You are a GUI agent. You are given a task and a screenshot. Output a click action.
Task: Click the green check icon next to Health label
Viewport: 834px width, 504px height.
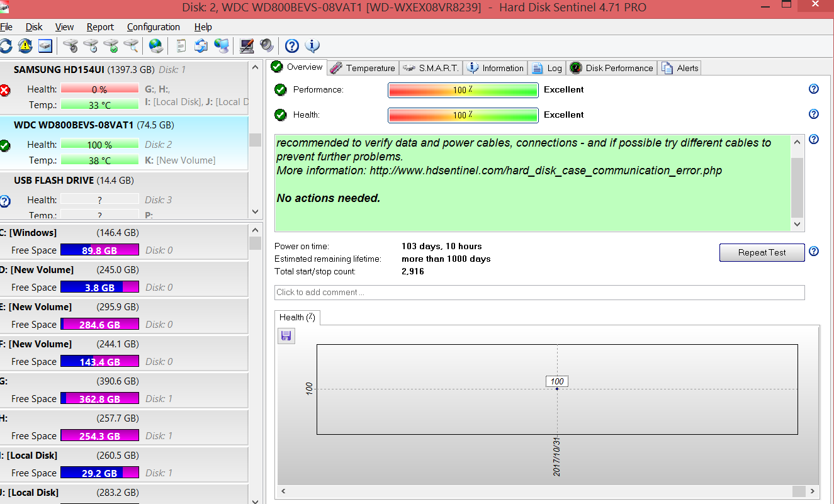281,115
